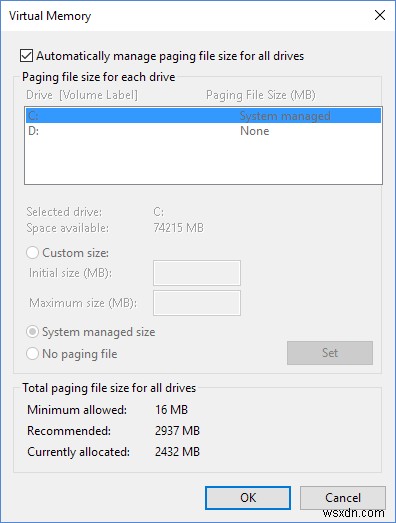
Task: Click the Drive [Volume Label] column header
Action: [x=82, y=95]
